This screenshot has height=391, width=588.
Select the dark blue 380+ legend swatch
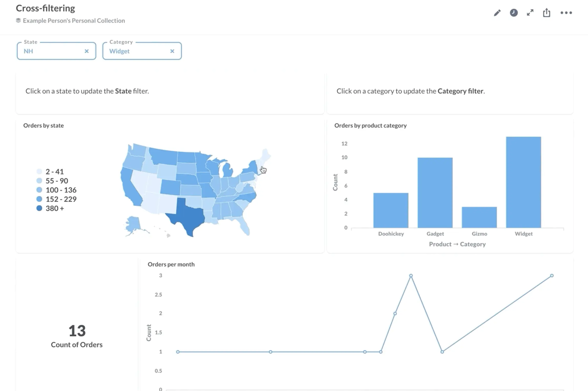[x=39, y=208]
